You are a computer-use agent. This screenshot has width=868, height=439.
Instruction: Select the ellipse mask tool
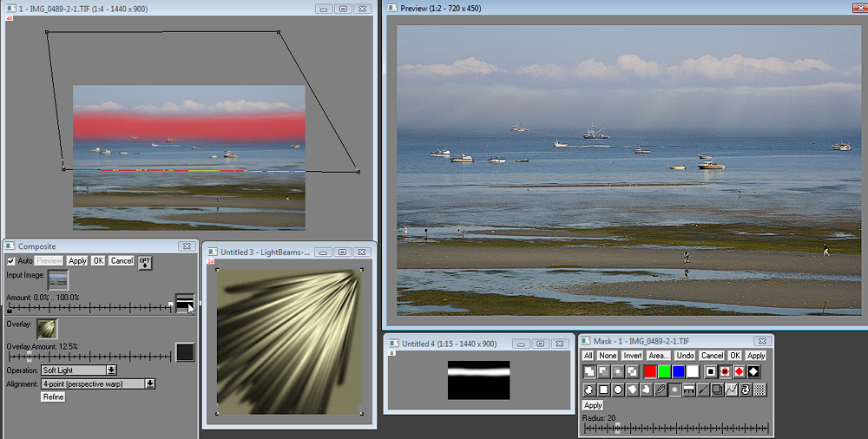[618, 390]
